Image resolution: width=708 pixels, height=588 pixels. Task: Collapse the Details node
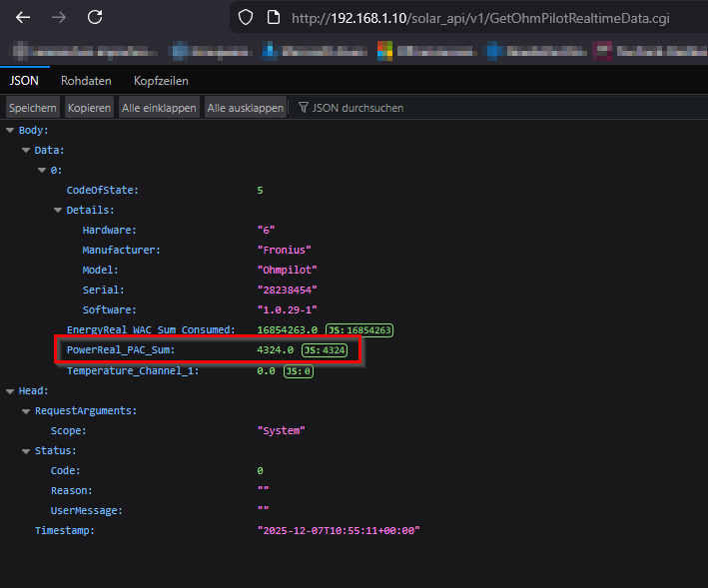tap(59, 211)
